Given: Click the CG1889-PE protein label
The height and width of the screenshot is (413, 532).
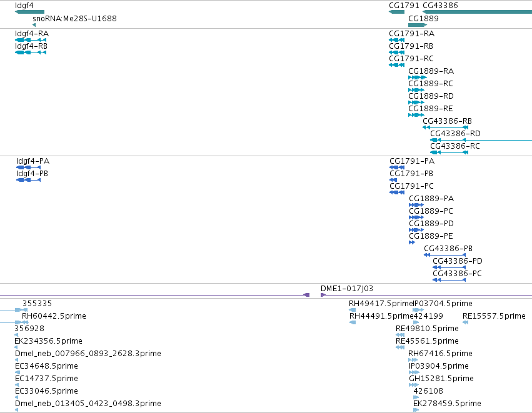Looking at the screenshot, I should 431,236.
